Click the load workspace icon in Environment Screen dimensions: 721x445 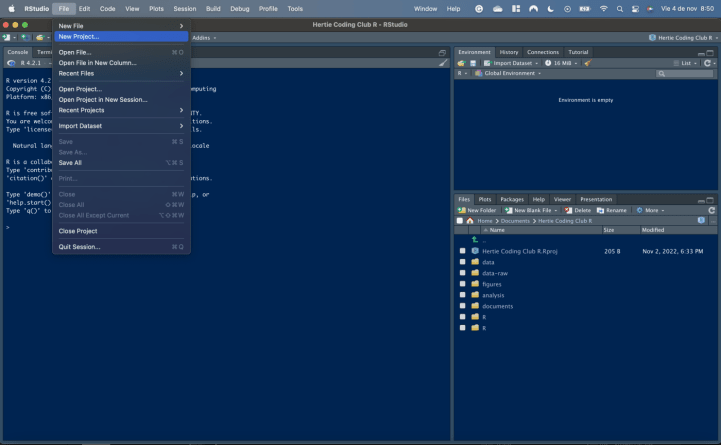(461, 63)
